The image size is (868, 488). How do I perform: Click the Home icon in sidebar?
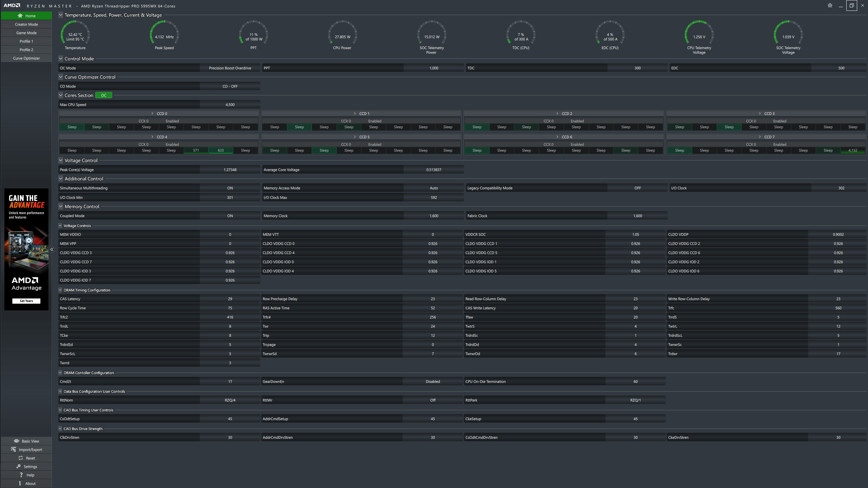tap(20, 16)
